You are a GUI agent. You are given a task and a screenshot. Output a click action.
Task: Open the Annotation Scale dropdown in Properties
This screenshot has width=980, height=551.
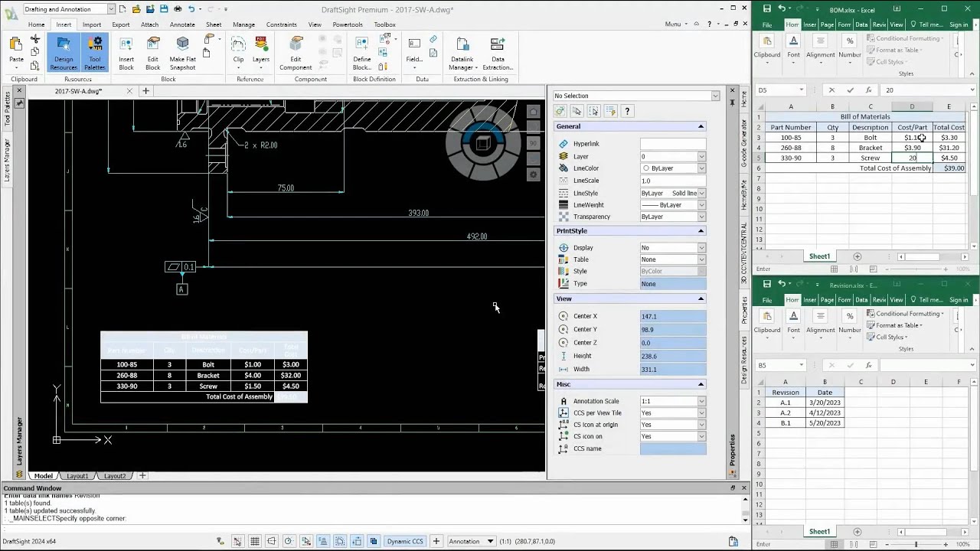701,401
